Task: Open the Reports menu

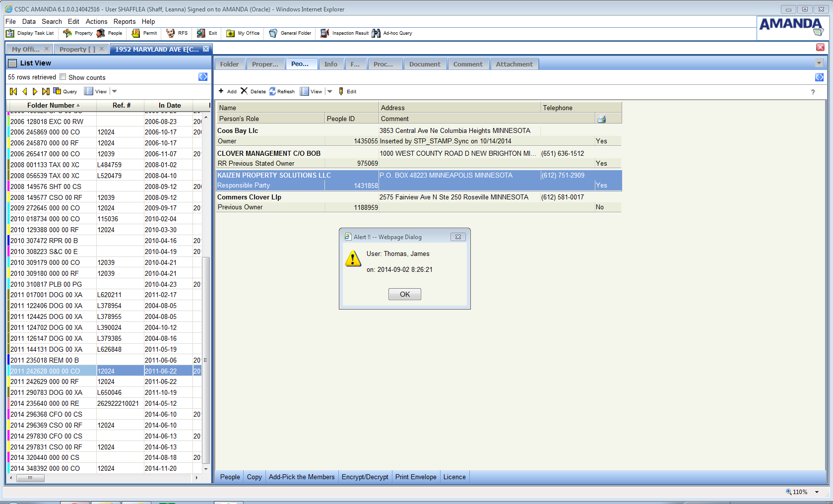Action: pos(124,21)
